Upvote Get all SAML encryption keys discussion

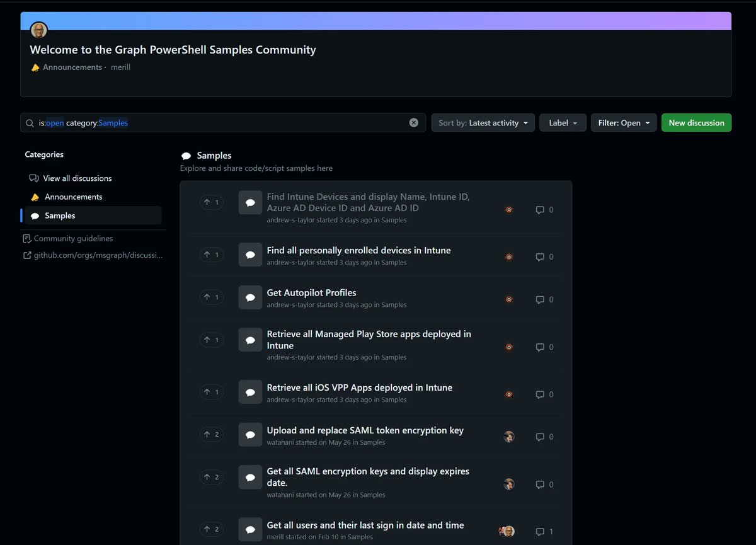click(x=211, y=477)
